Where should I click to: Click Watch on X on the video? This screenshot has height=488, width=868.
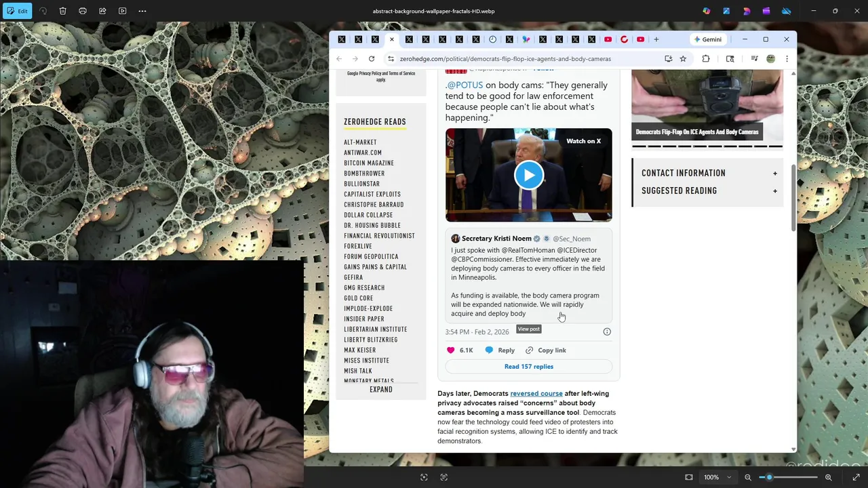[584, 141]
